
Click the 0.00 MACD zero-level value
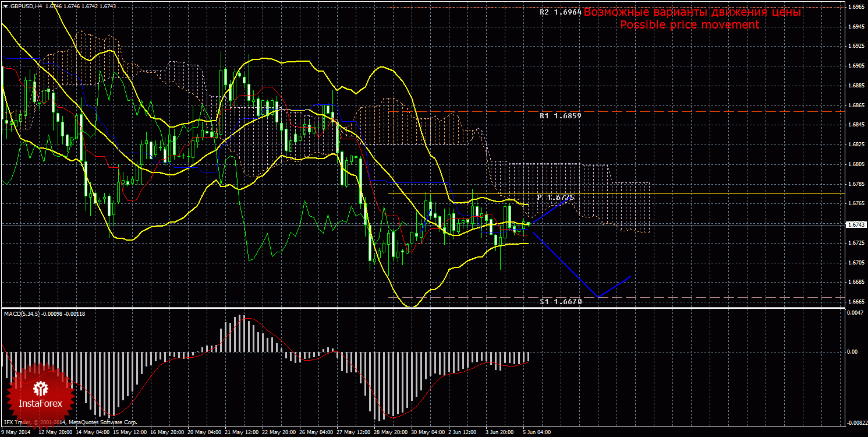coord(852,351)
